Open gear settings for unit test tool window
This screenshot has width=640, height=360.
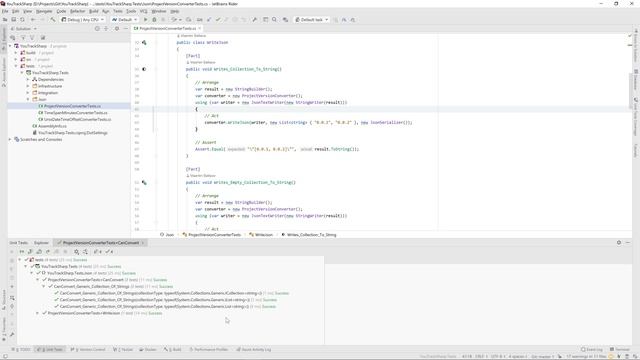(x=619, y=242)
